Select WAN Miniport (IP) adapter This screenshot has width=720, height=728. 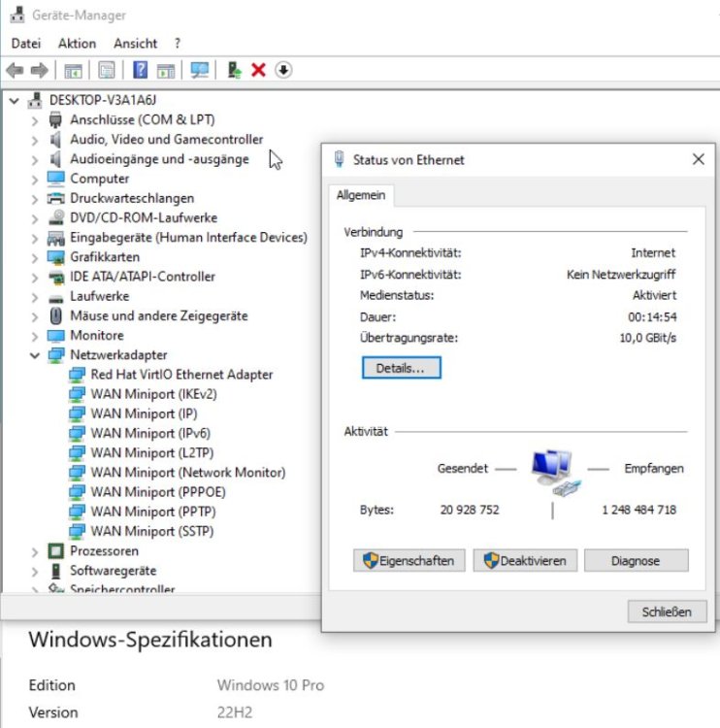pyautogui.click(x=144, y=414)
